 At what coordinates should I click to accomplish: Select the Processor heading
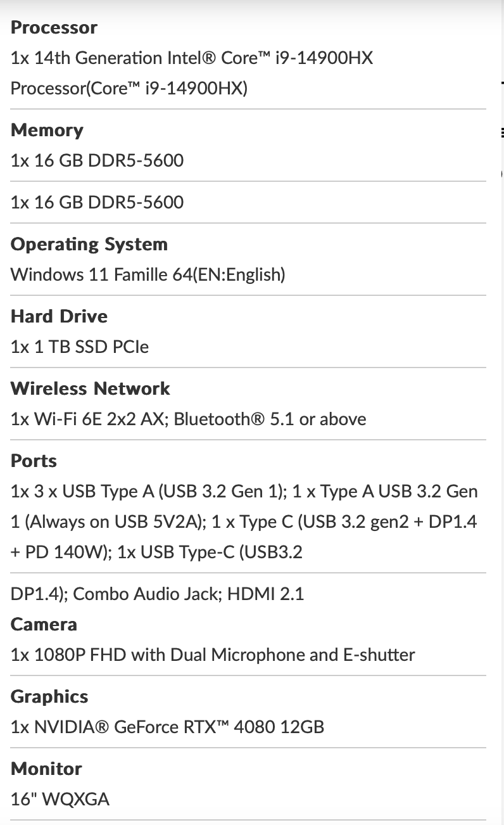(54, 27)
